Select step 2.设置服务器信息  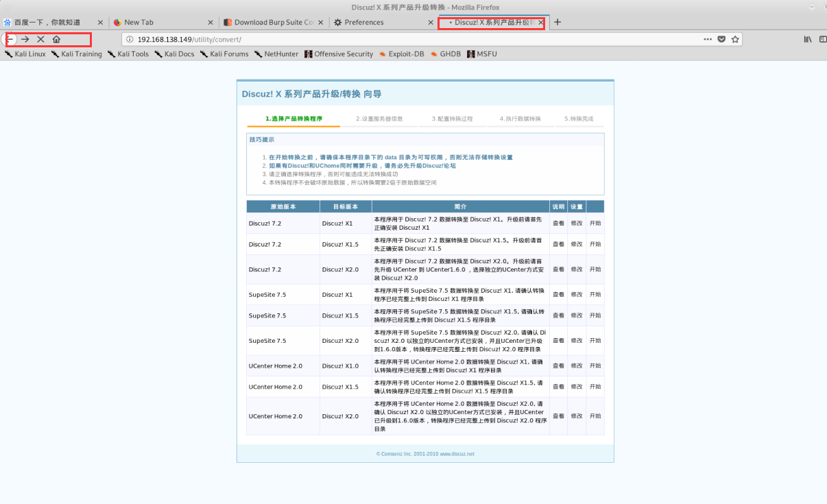click(379, 119)
